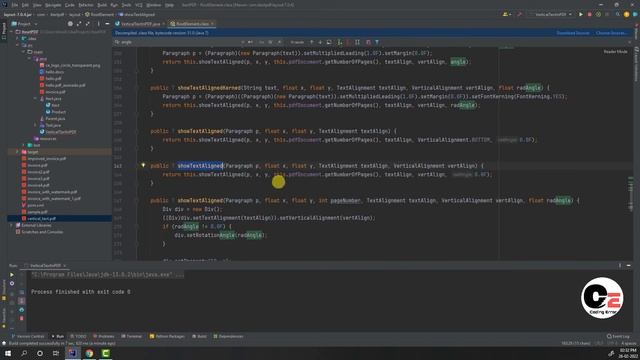Click in the search field containing 'angle'
Screen dimensions: 640x360
pos(180,42)
